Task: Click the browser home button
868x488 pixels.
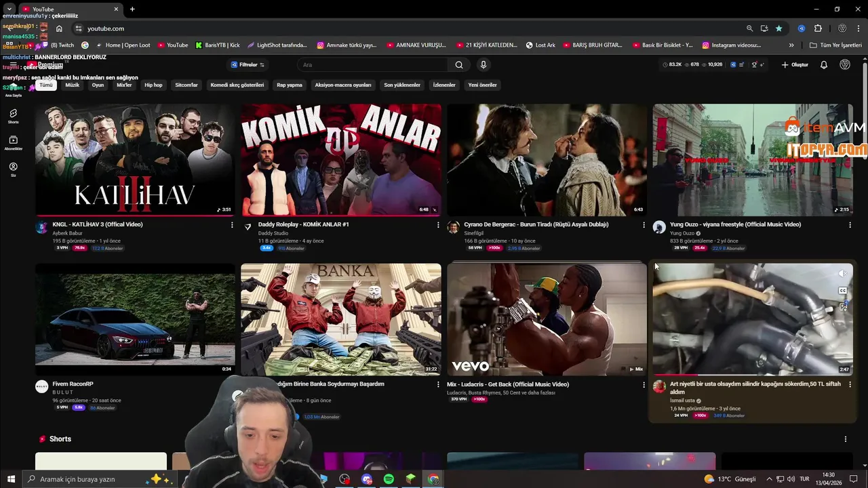Action: pyautogui.click(x=59, y=28)
